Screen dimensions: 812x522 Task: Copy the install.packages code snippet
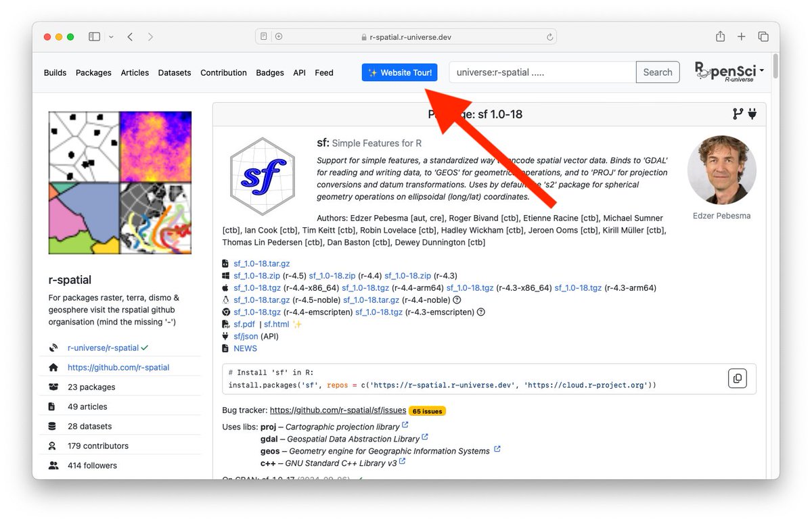click(x=738, y=378)
